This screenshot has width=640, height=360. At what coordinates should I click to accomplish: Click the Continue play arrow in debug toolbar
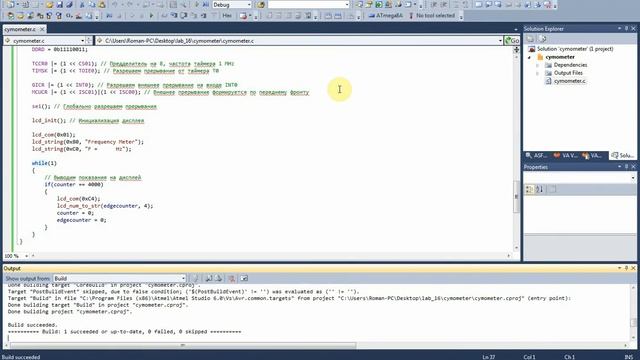click(x=151, y=16)
